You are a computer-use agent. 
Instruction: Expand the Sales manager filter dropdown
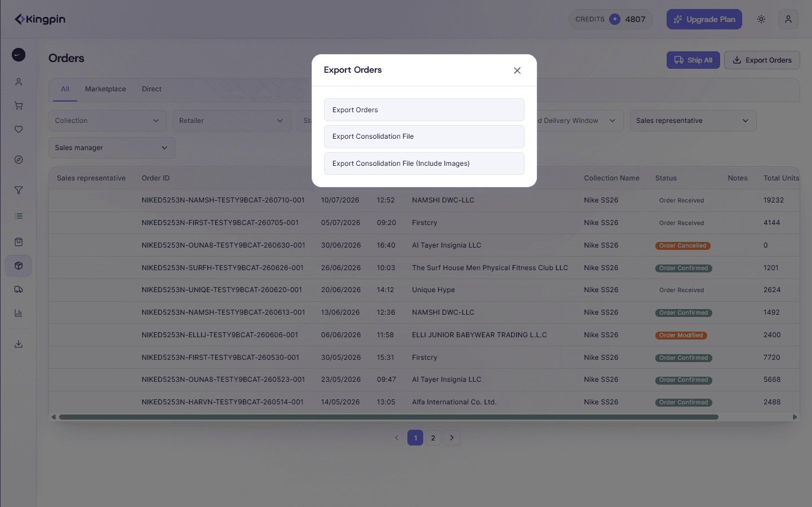click(112, 148)
